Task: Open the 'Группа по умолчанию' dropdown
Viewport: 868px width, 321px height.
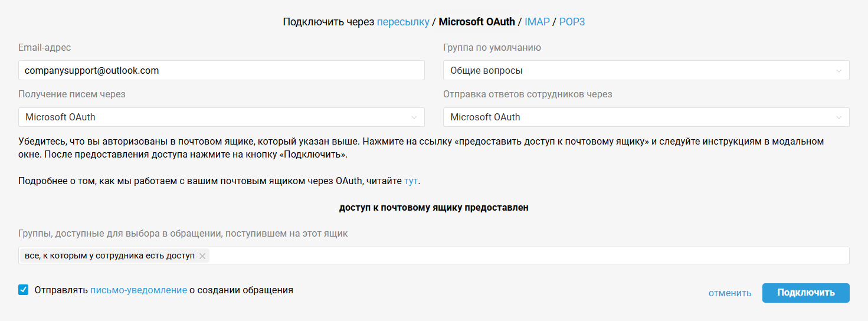Action: click(x=646, y=70)
